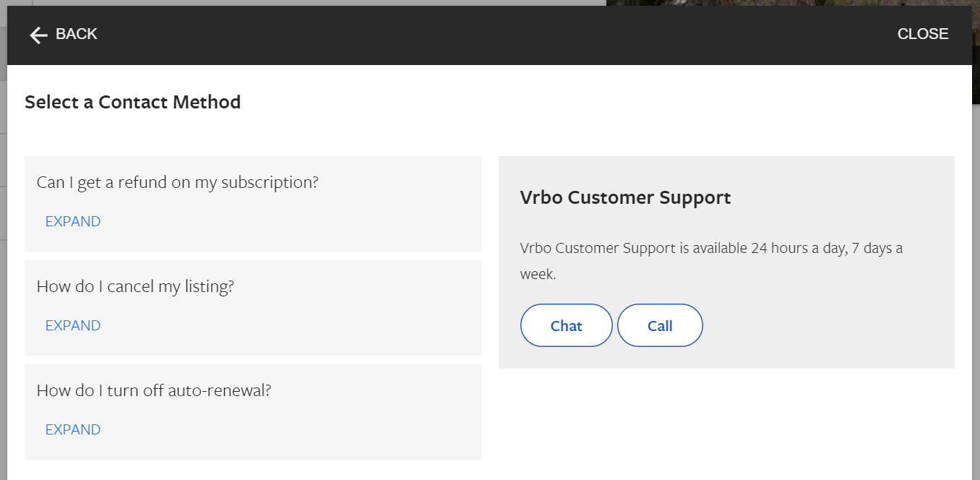
Task: Expand the turn off auto-renewal question
Action: [73, 429]
